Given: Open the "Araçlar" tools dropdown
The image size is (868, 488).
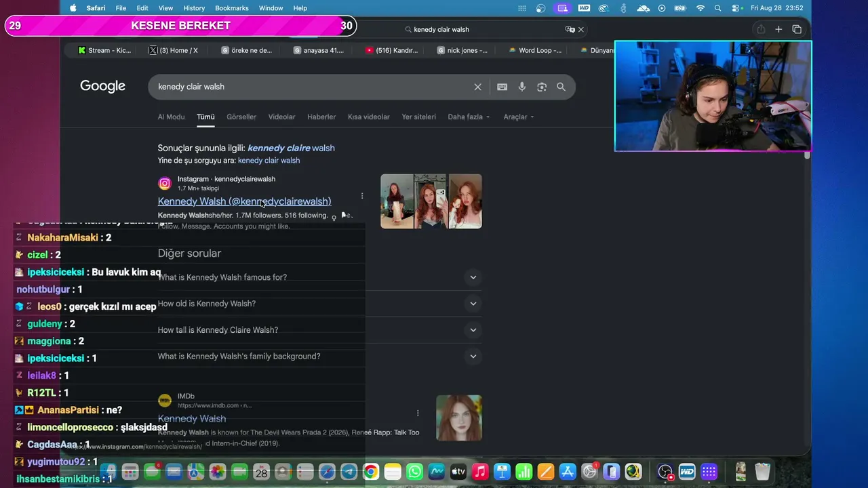Looking at the screenshot, I should 519,117.
